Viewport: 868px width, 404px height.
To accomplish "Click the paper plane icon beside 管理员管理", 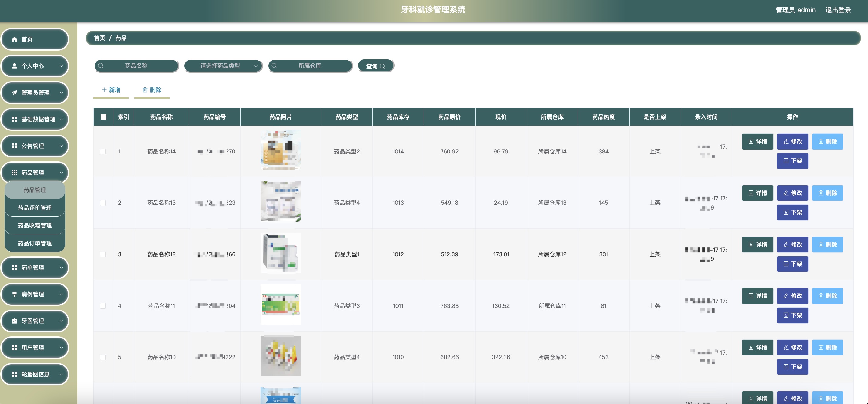I will (15, 92).
